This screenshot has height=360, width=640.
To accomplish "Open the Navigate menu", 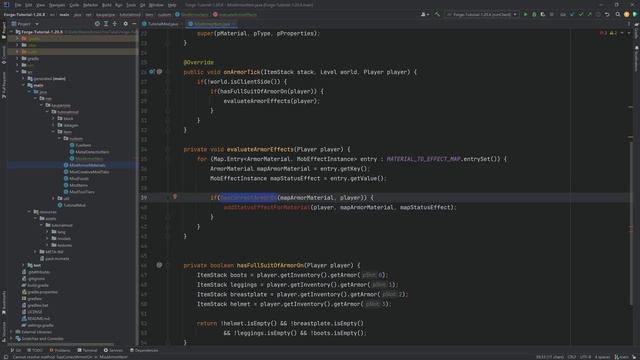I will (57, 5).
